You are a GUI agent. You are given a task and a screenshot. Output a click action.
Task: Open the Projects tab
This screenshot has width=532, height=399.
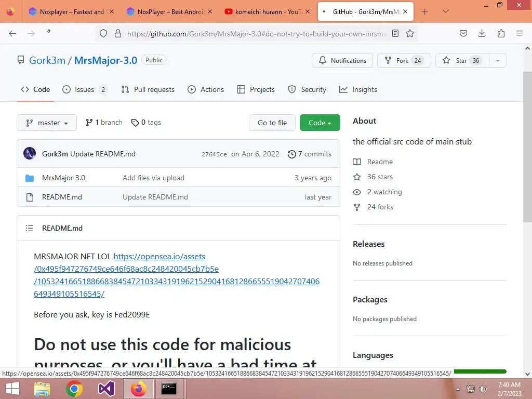256,89
